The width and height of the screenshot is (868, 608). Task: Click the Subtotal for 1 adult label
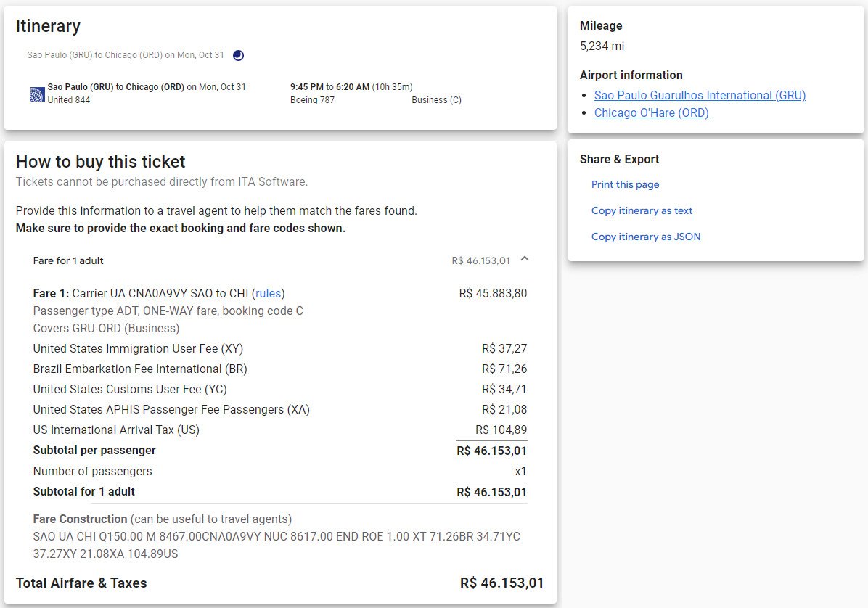pos(83,492)
